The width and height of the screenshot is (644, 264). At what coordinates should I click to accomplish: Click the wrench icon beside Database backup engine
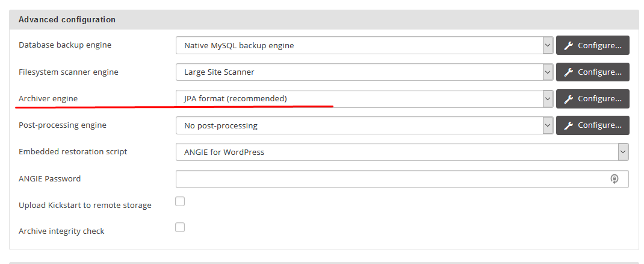(x=568, y=45)
